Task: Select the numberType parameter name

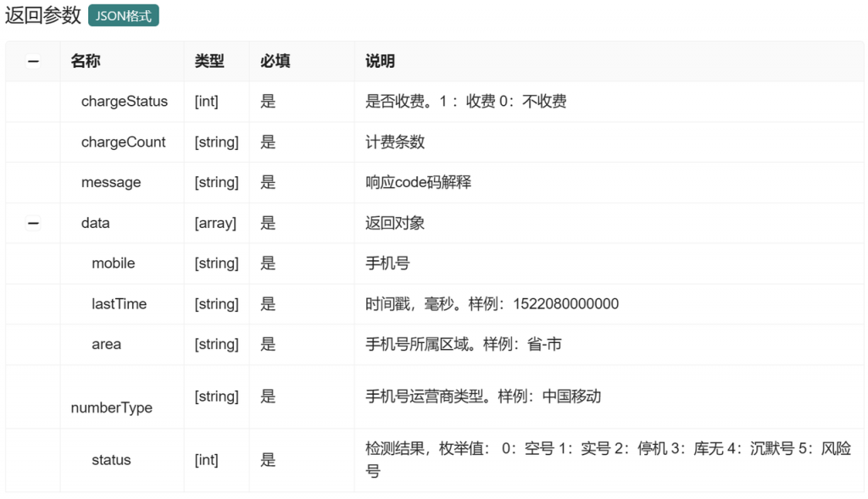Action: coord(111,408)
